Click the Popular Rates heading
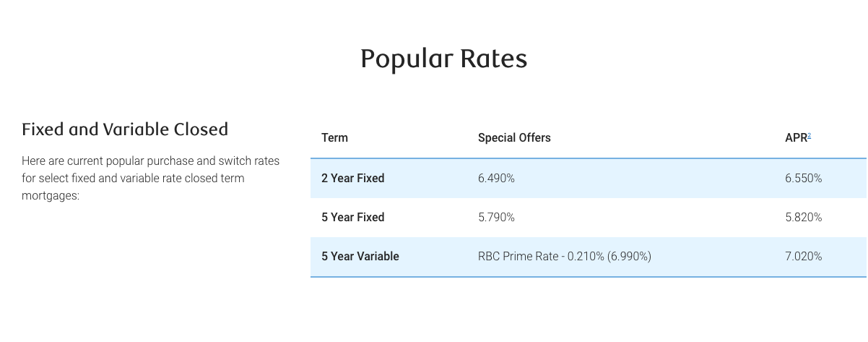This screenshot has height=342, width=868. coord(443,59)
